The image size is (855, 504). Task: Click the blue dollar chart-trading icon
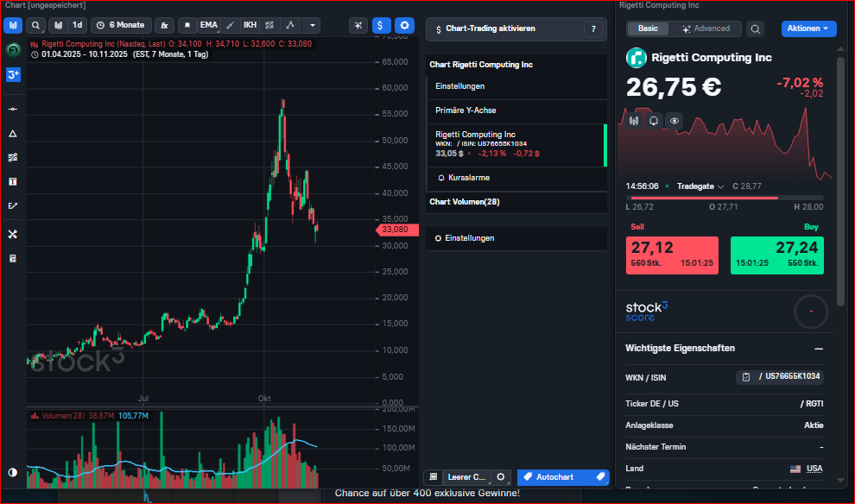pyautogui.click(x=381, y=25)
